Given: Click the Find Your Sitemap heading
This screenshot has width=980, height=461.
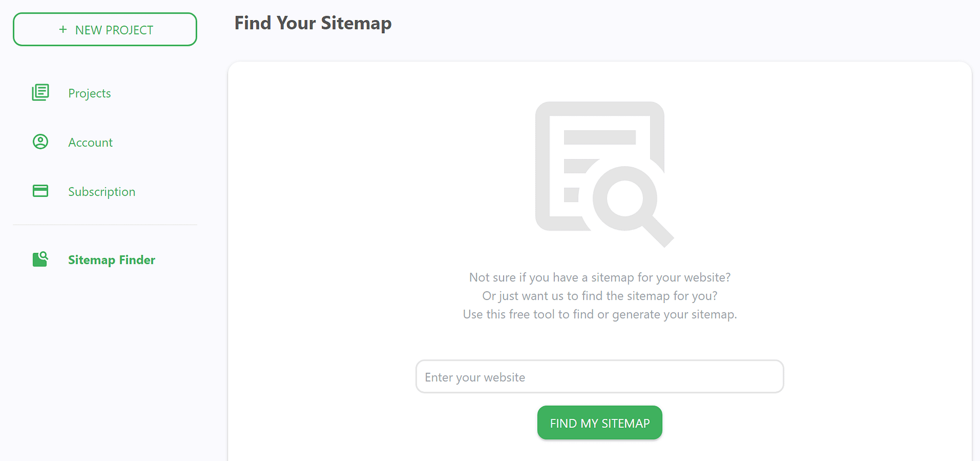Looking at the screenshot, I should pos(313,23).
